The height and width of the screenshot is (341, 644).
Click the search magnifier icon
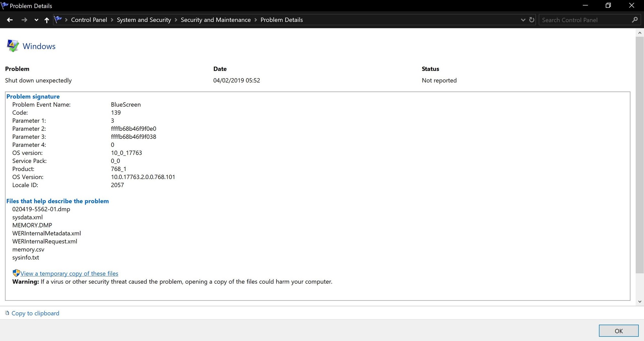click(635, 20)
